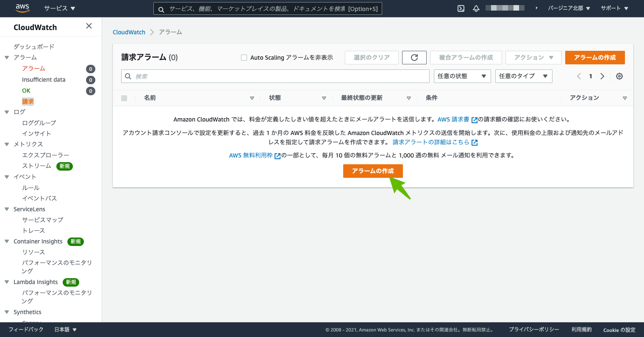Click the alarm 検索 input field
Screen dimensions: 644x337
tap(275, 76)
